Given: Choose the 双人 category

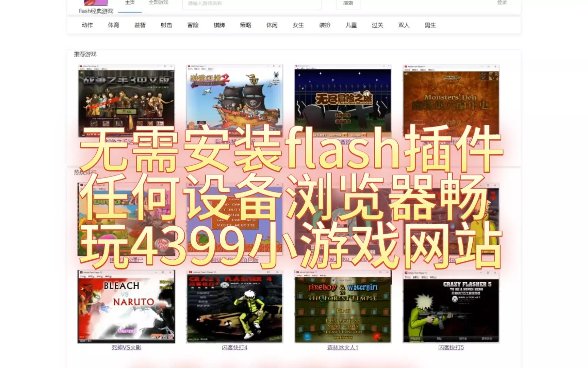Looking at the screenshot, I should (x=404, y=25).
